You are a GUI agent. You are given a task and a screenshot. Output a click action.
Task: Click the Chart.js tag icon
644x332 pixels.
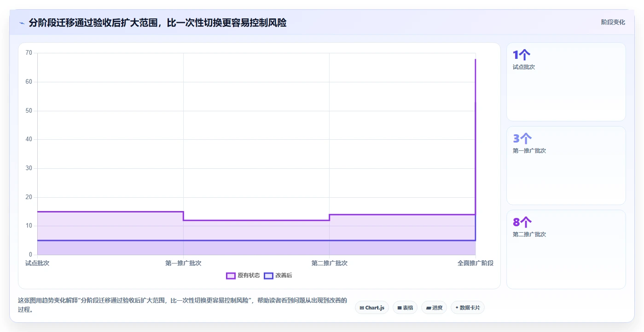(x=362, y=308)
